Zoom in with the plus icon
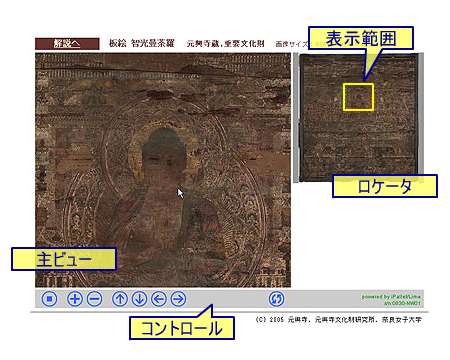 [x=75, y=299]
